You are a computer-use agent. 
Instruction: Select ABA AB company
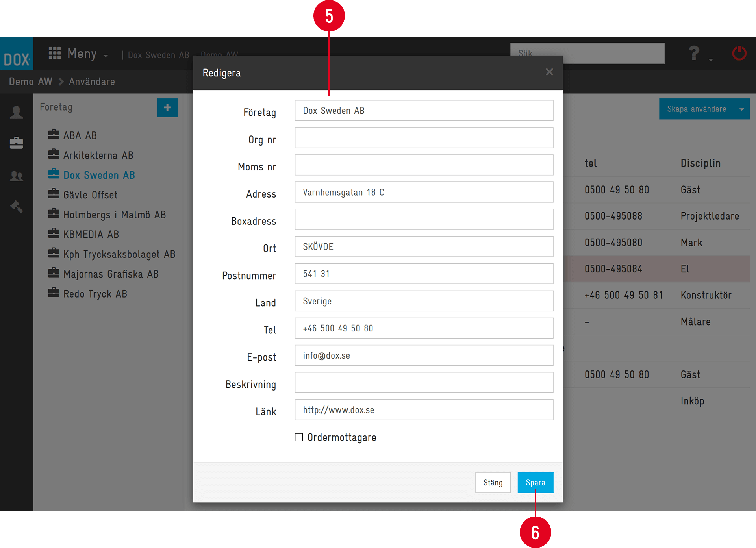pos(80,135)
